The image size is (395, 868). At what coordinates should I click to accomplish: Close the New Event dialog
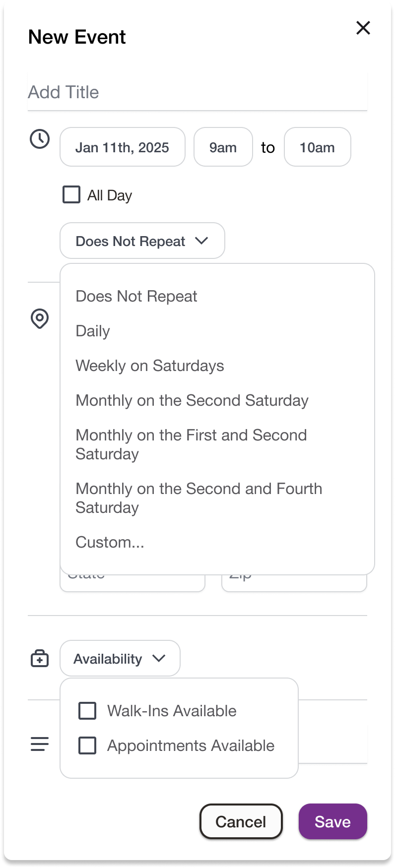363,28
